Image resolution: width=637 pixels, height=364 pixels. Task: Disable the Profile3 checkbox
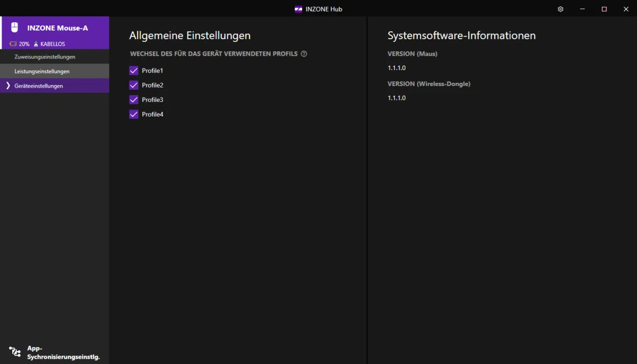tap(134, 100)
